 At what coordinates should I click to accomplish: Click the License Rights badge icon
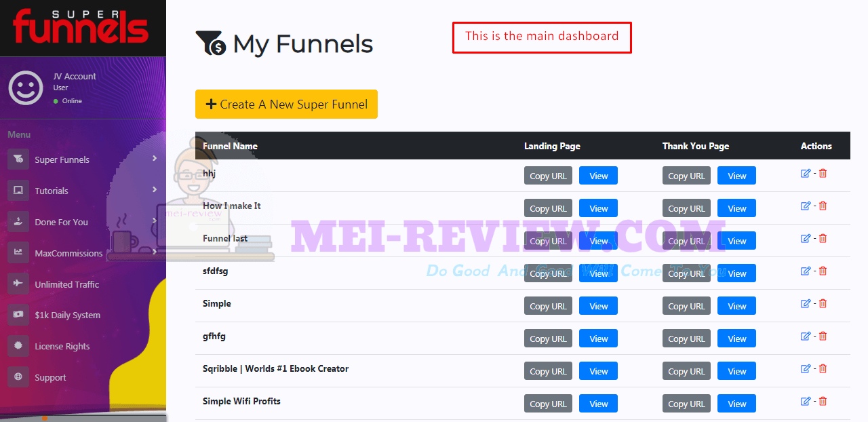pyautogui.click(x=18, y=346)
